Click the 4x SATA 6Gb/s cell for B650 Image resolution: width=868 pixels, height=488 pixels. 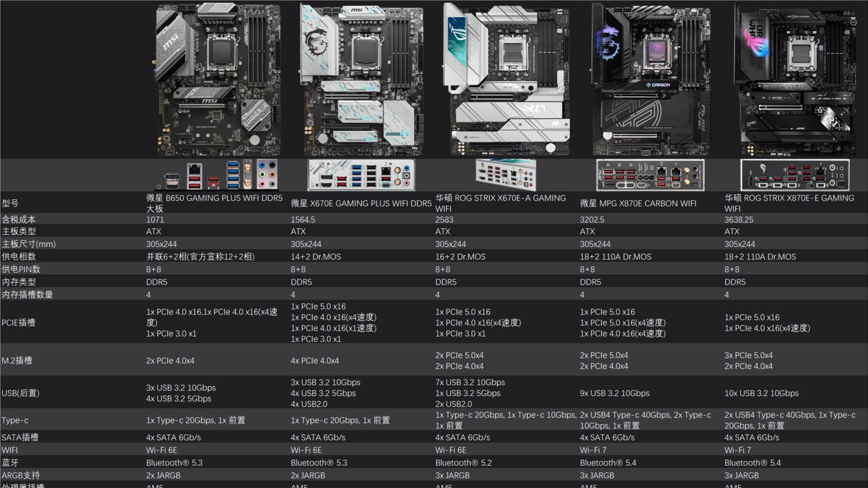173,437
